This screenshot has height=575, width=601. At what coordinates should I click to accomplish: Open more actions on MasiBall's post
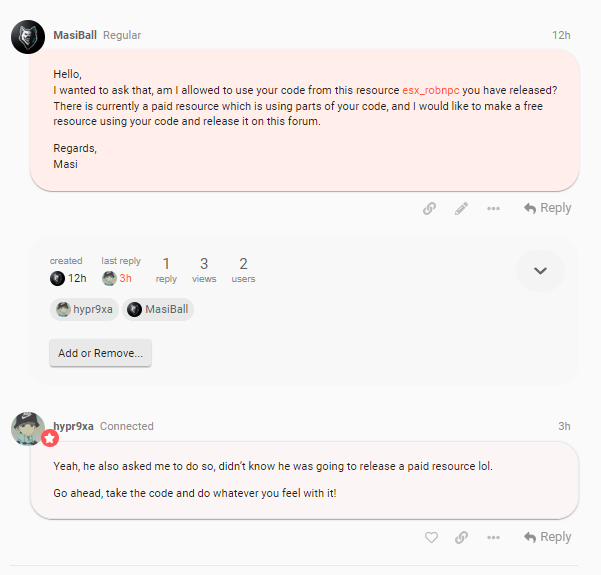493,208
